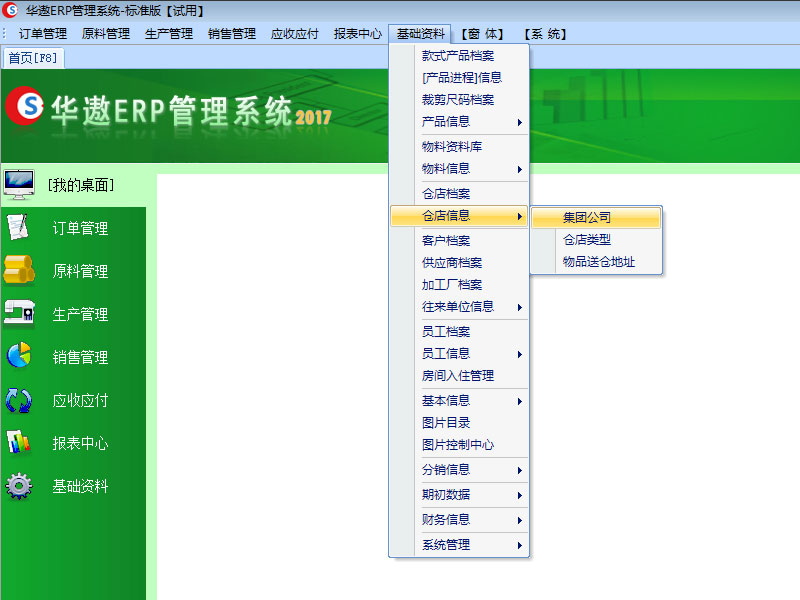The width and height of the screenshot is (800, 600).
Task: Open the 订单管理 sidebar notepad icon
Action: (18, 228)
